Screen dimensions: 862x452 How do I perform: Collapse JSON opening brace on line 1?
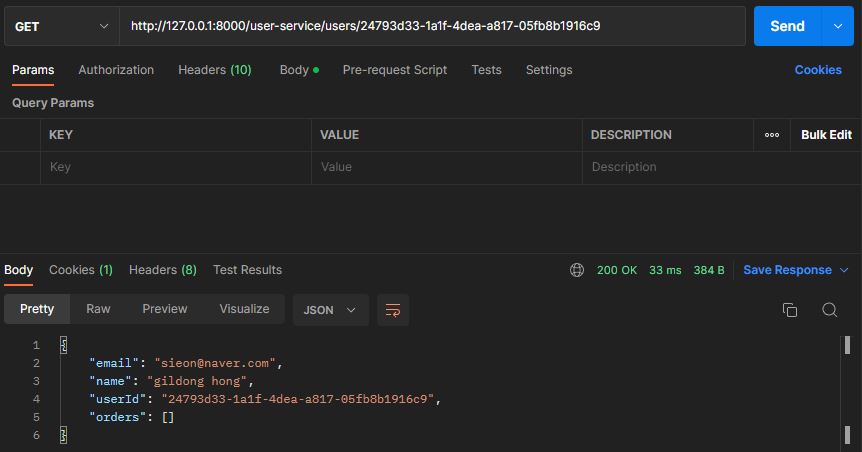pyautogui.click(x=64, y=345)
